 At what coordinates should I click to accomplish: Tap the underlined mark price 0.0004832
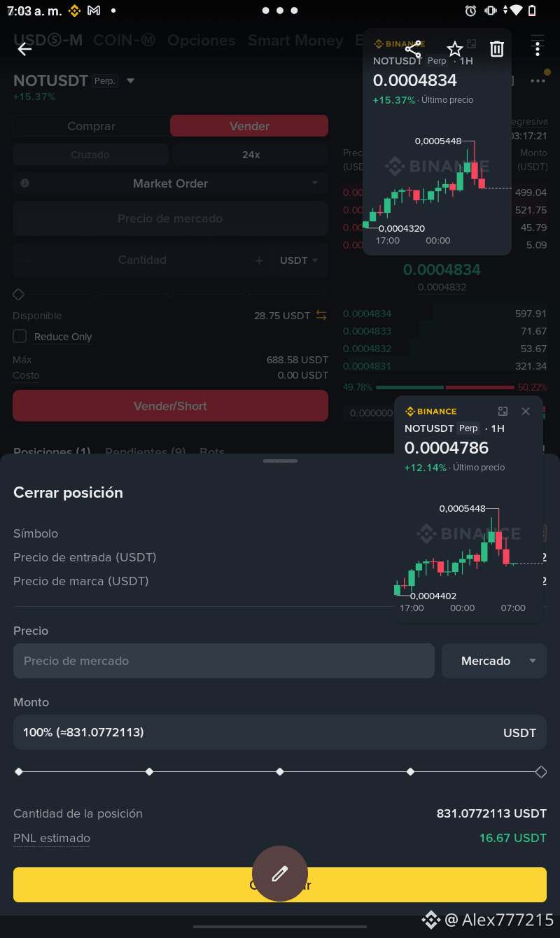pos(442,287)
